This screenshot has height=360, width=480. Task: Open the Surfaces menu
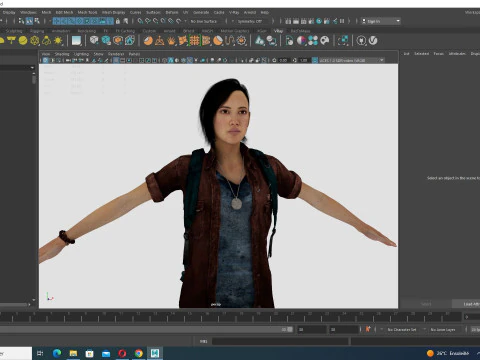point(153,12)
